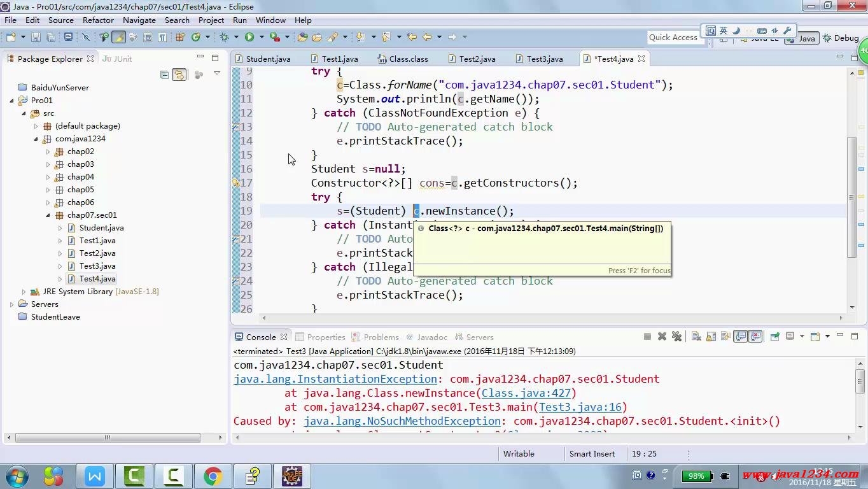Click the Remove Launch console icon
Image resolution: width=868 pixels, height=489 pixels.
(662, 336)
